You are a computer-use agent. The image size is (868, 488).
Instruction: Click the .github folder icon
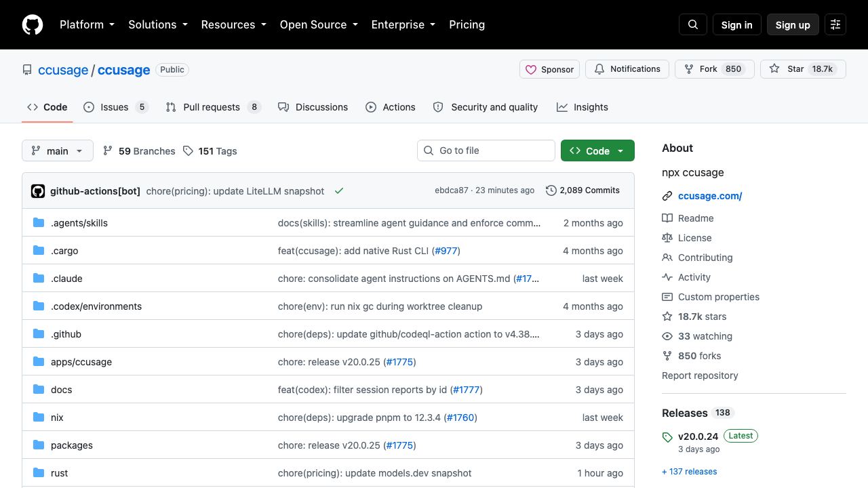[x=39, y=334]
